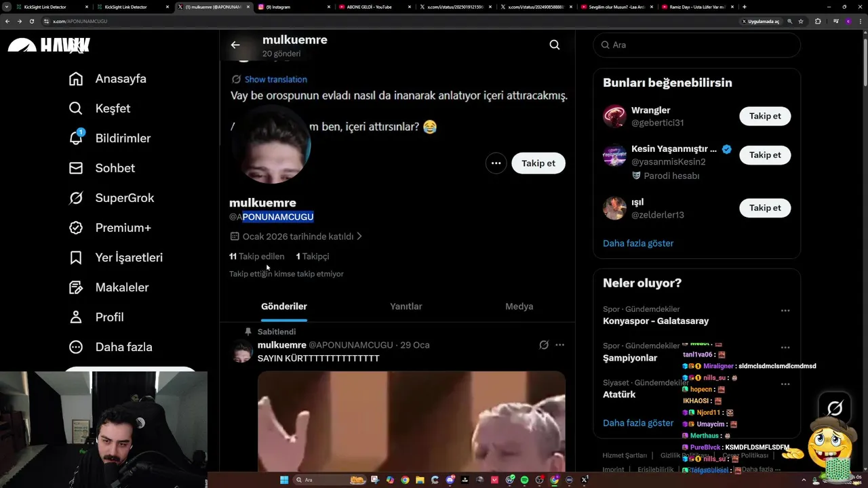Open pinned post video thumbnail
868x488 pixels.
(412, 421)
